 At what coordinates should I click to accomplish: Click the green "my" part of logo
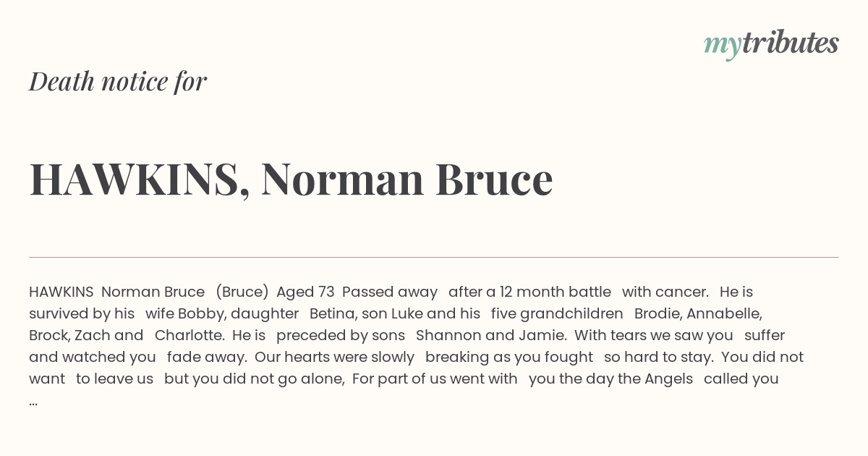click(722, 46)
